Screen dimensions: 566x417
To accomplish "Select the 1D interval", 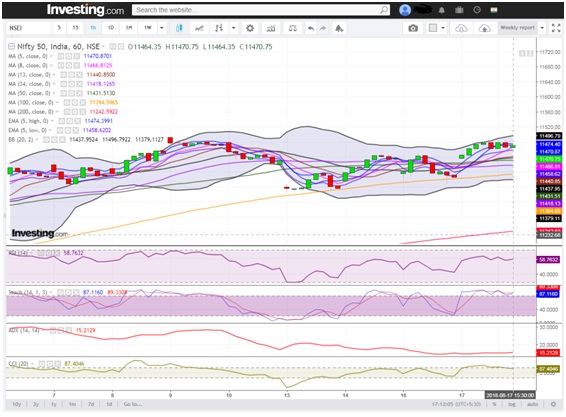I will [111, 28].
